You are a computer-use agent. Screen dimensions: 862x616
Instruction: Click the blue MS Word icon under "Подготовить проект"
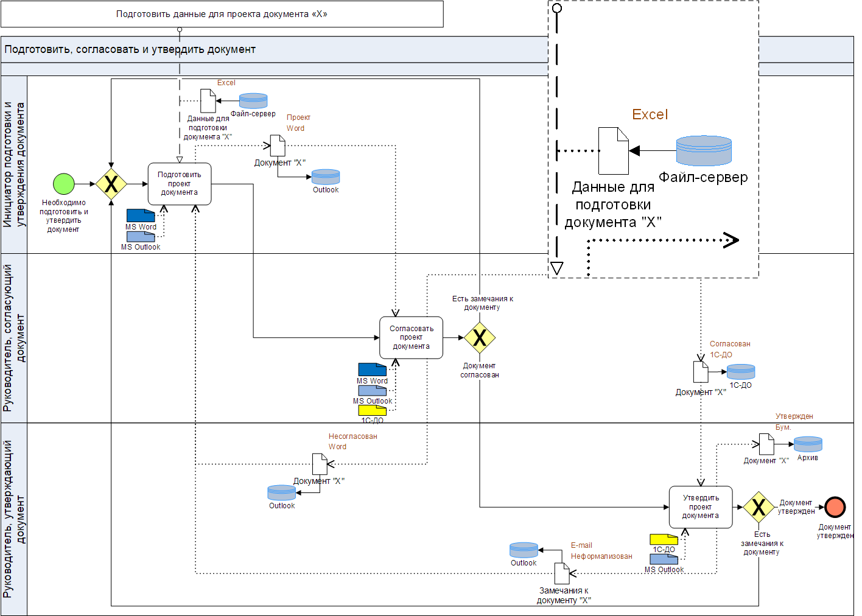[141, 215]
